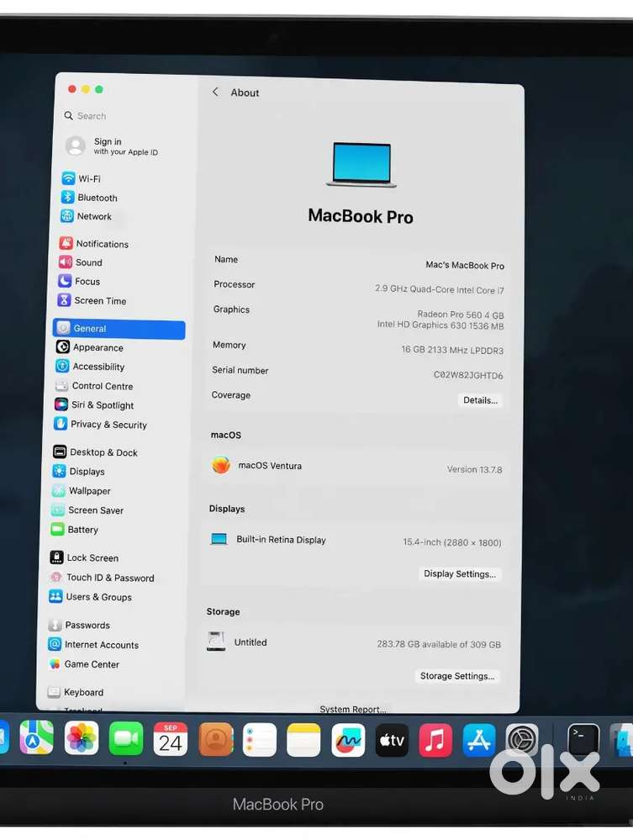Select Desktop & Dock in sidebar
This screenshot has width=633, height=840.
coord(95,452)
